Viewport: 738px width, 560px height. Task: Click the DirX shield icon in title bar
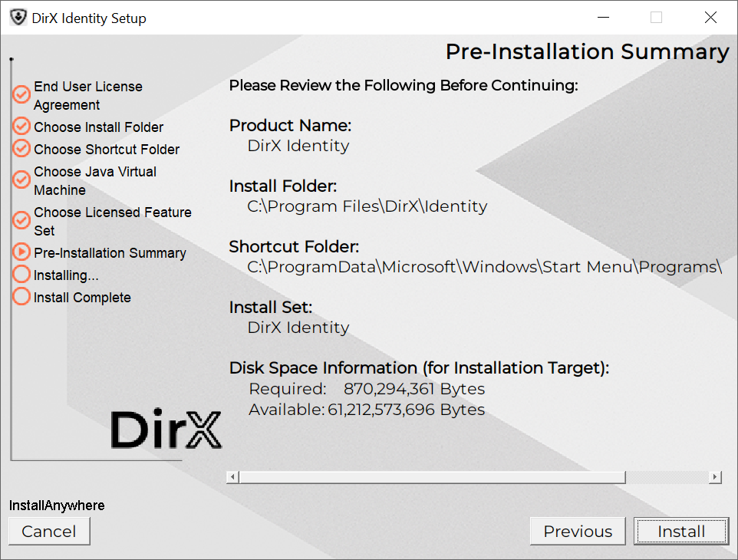pyautogui.click(x=17, y=18)
